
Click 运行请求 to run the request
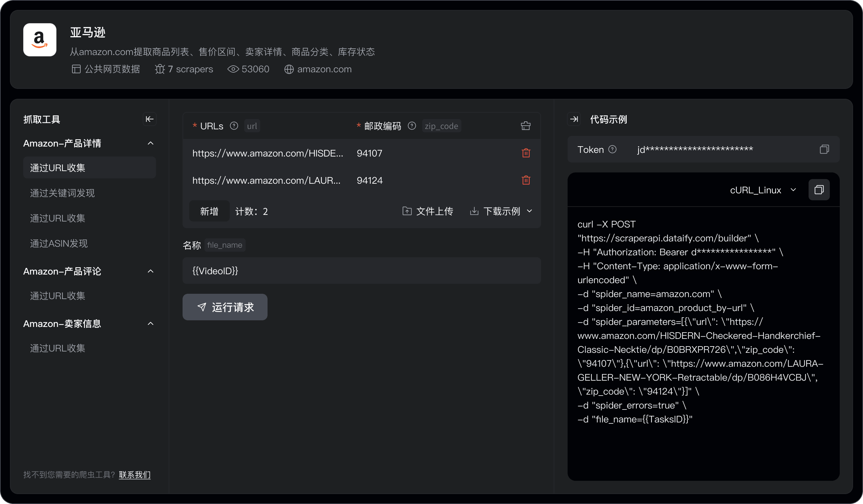pyautogui.click(x=225, y=307)
